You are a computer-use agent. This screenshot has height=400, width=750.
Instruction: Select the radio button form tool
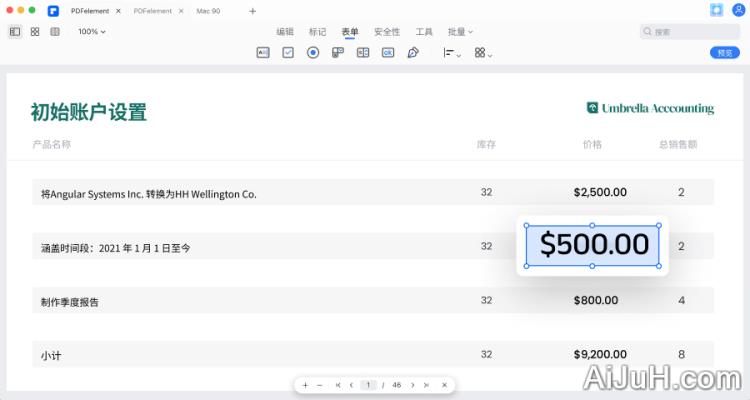(313, 53)
